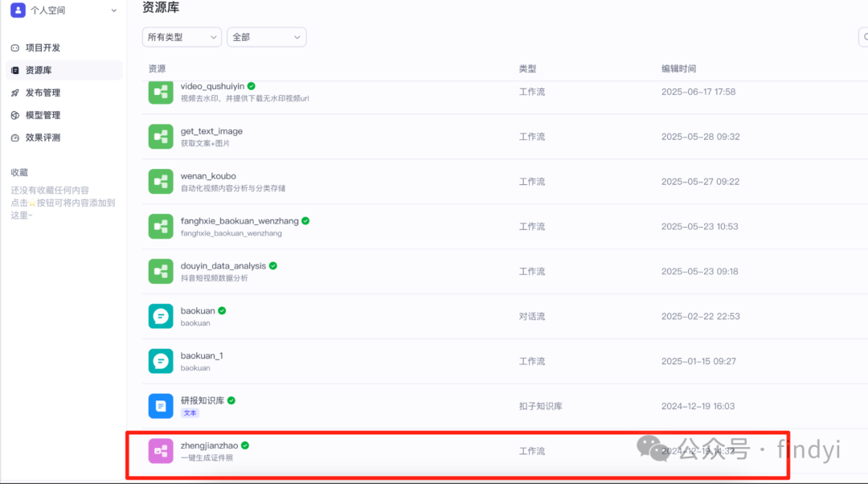Click the douyin_data_analysis workflow icon
868x484 pixels.
161,272
